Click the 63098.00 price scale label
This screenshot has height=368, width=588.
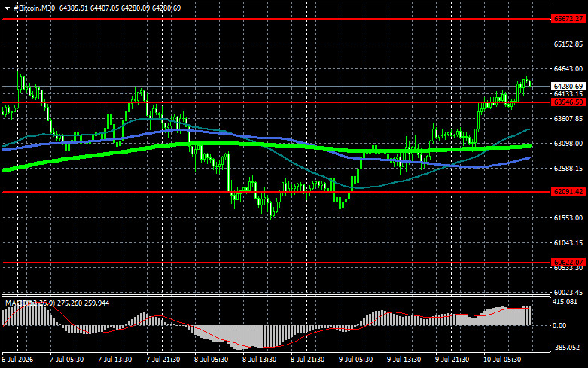[x=568, y=144]
